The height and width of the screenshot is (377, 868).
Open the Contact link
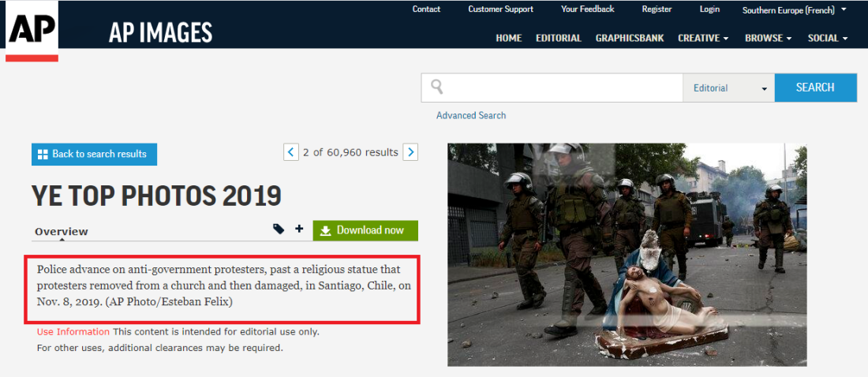(426, 9)
